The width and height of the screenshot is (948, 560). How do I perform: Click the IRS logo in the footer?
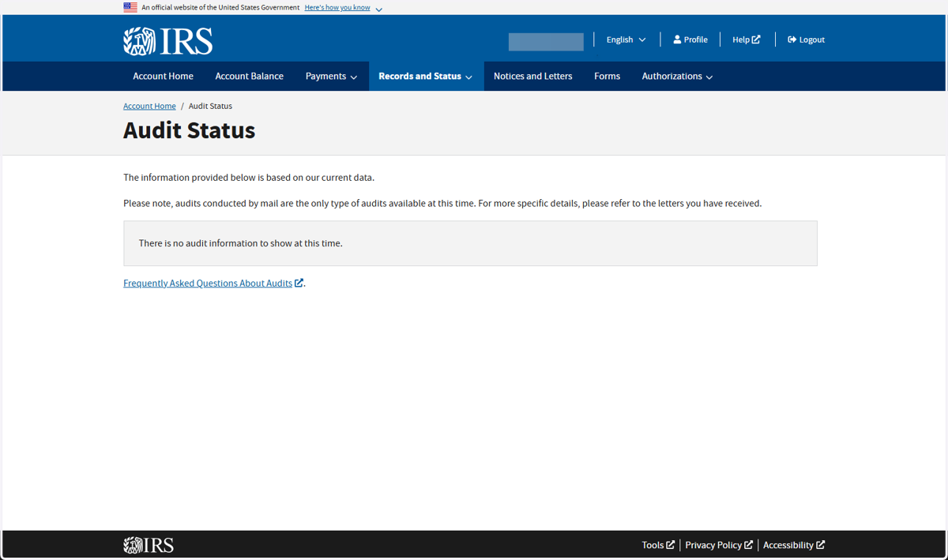(149, 545)
